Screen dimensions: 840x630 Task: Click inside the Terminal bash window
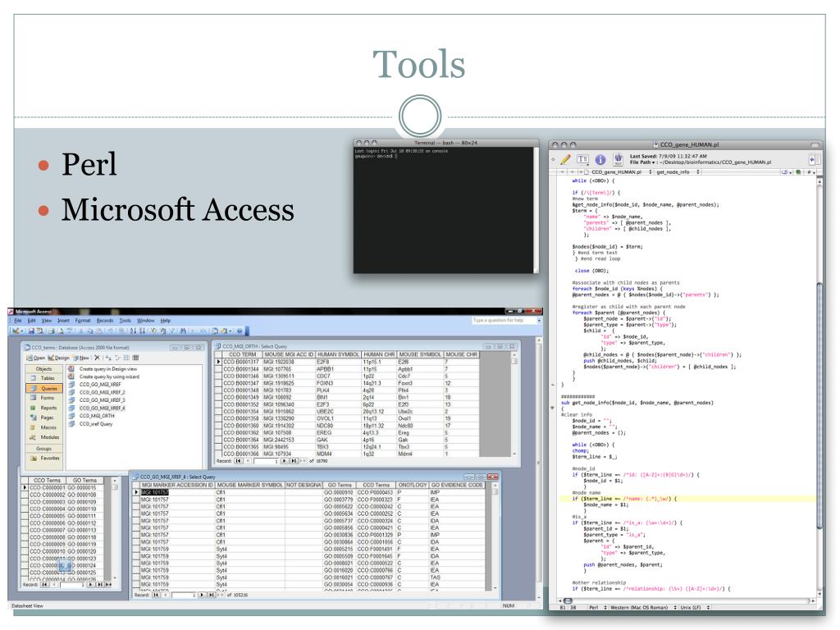[444, 210]
